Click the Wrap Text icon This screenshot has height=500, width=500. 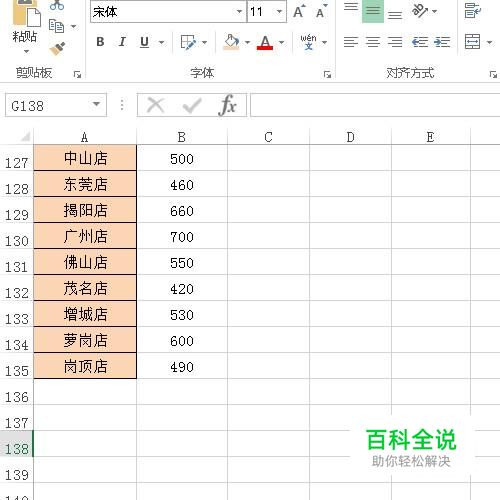pyautogui.click(x=473, y=11)
